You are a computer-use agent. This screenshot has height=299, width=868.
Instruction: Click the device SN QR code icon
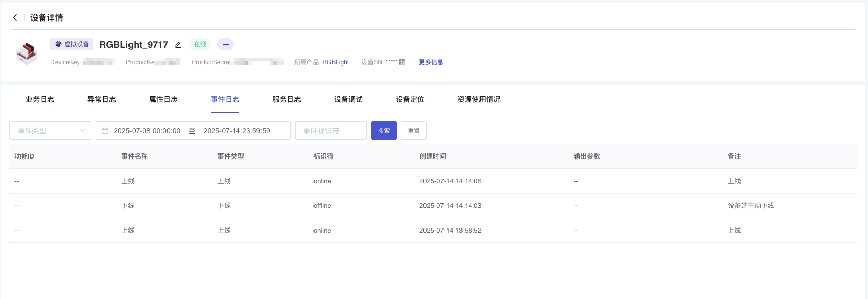click(402, 62)
